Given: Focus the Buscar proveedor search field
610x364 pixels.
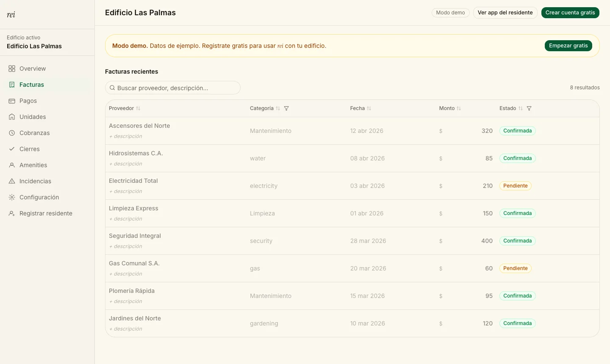Looking at the screenshot, I should [x=173, y=88].
